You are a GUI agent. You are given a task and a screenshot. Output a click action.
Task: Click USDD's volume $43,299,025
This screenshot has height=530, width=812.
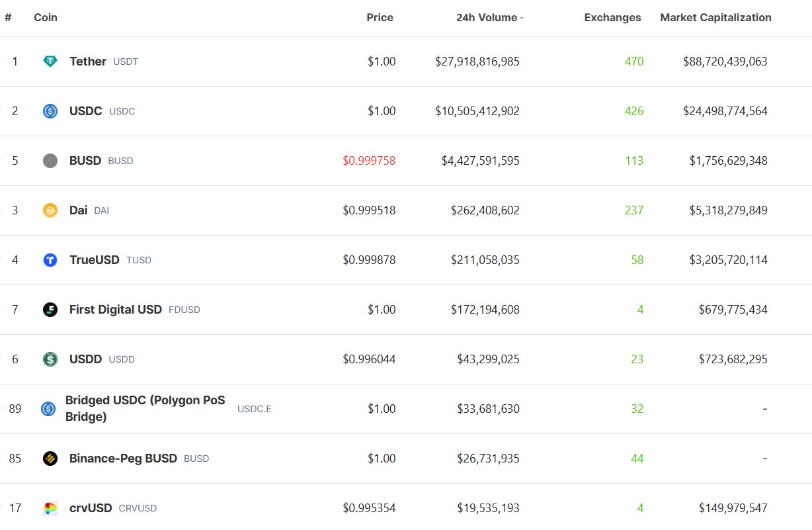click(489, 359)
